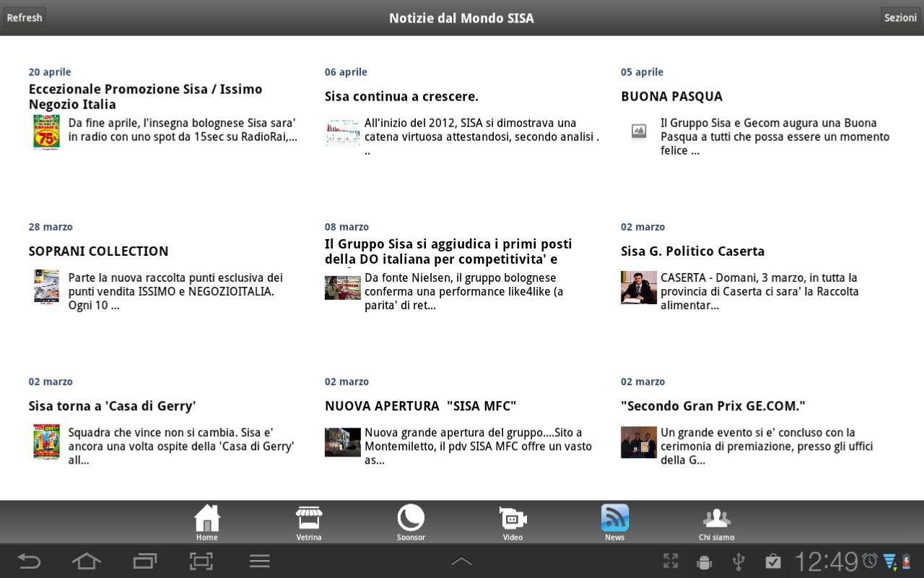Open the 'SOPRANI COLLECTION' news headline
This screenshot has height=578, width=924.
coord(98,251)
